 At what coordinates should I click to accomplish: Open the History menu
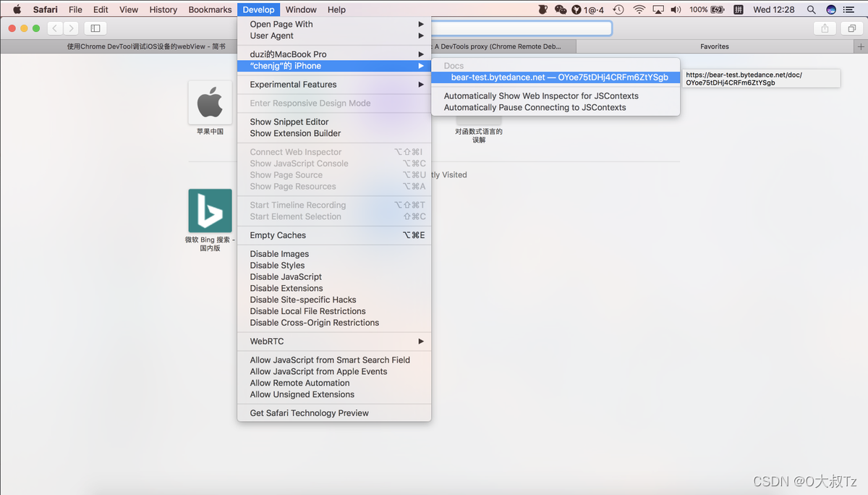click(163, 9)
